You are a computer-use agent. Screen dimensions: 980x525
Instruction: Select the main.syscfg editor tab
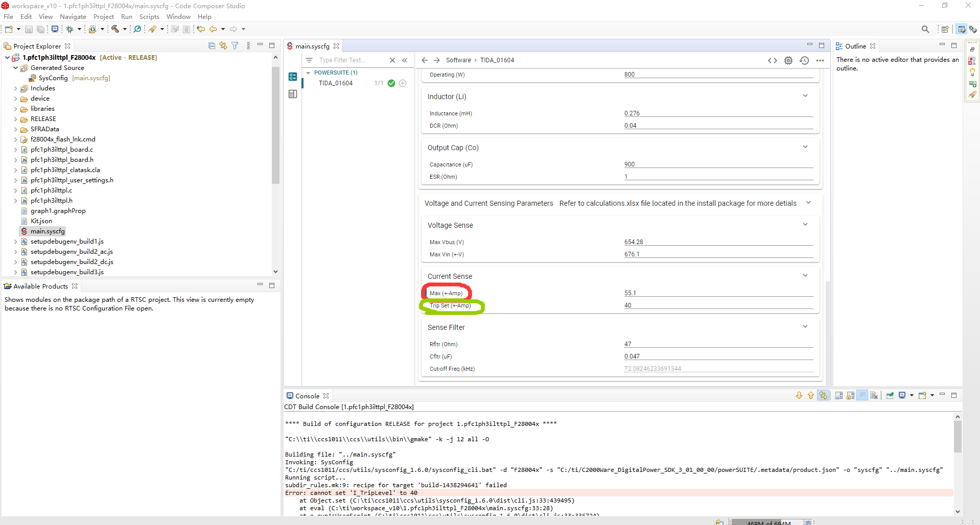pyautogui.click(x=313, y=46)
